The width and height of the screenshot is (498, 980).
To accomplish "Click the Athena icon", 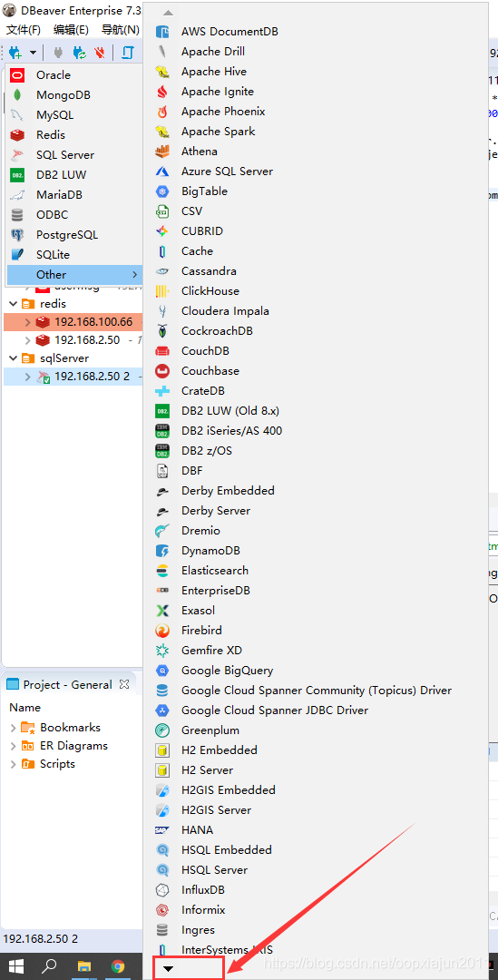I will [x=162, y=152].
